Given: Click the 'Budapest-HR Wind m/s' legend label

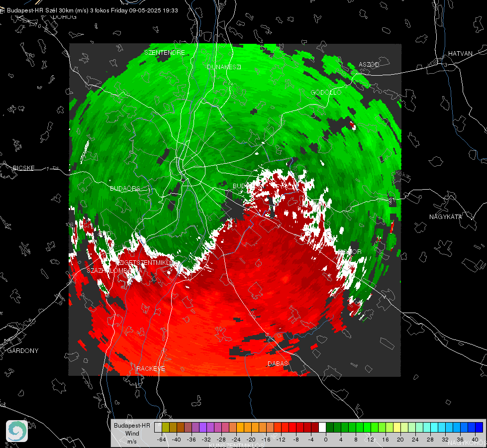Looking at the screenshot, I should point(132,434).
